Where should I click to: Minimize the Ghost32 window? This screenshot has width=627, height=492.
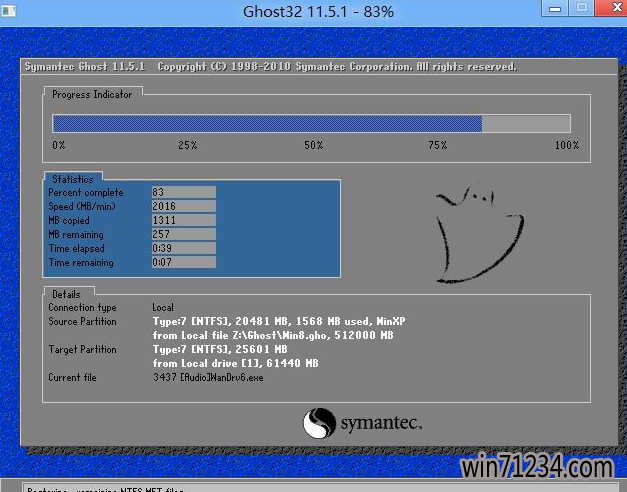554,8
